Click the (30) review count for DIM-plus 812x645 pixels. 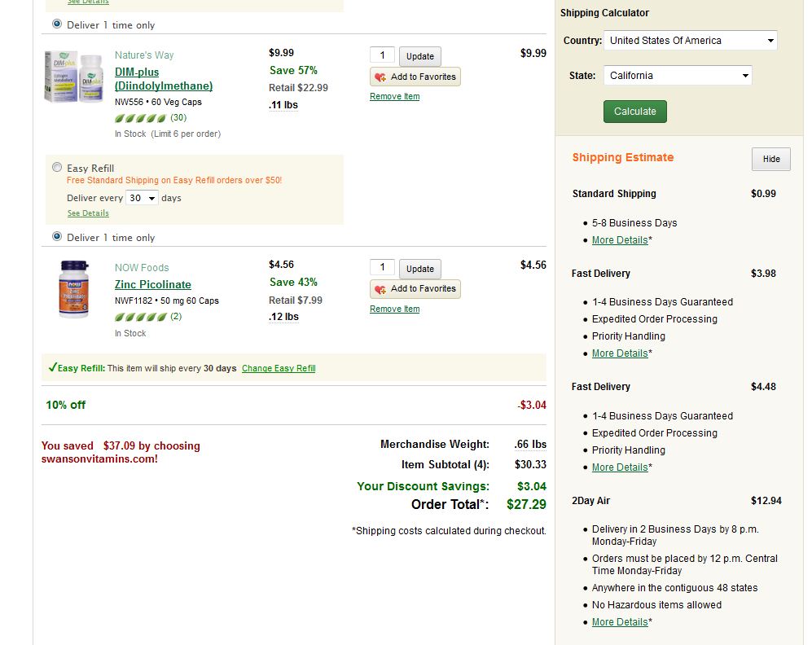click(178, 117)
